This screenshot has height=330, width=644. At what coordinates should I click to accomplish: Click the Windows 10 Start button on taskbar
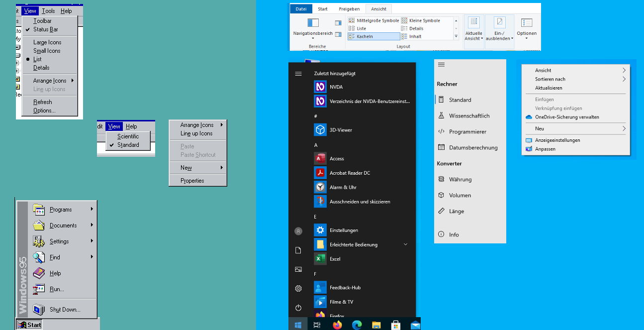pos(298,325)
